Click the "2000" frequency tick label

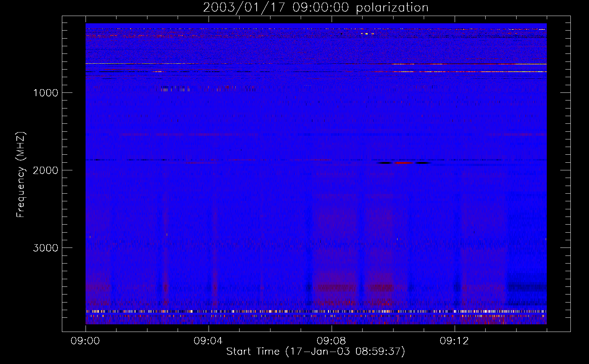[46, 170]
